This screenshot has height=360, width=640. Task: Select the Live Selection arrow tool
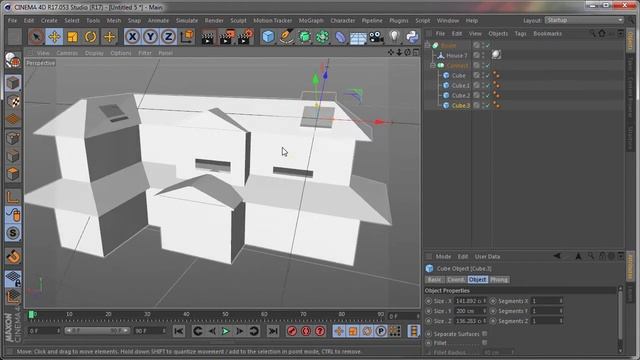click(x=36, y=37)
